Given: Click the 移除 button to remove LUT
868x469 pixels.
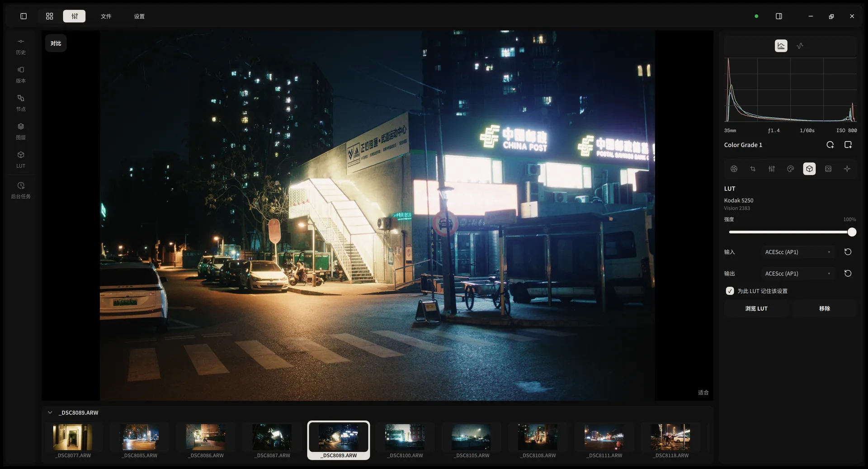Looking at the screenshot, I should pos(825,308).
